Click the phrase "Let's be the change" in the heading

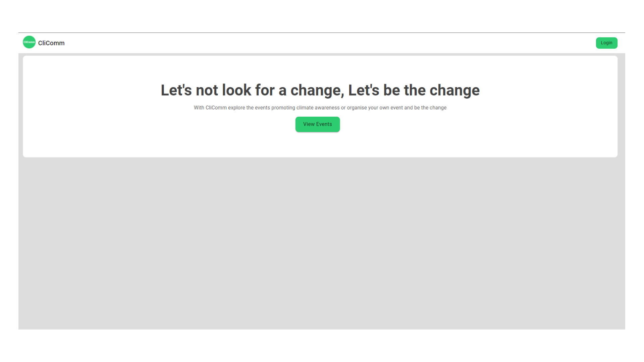[414, 90]
